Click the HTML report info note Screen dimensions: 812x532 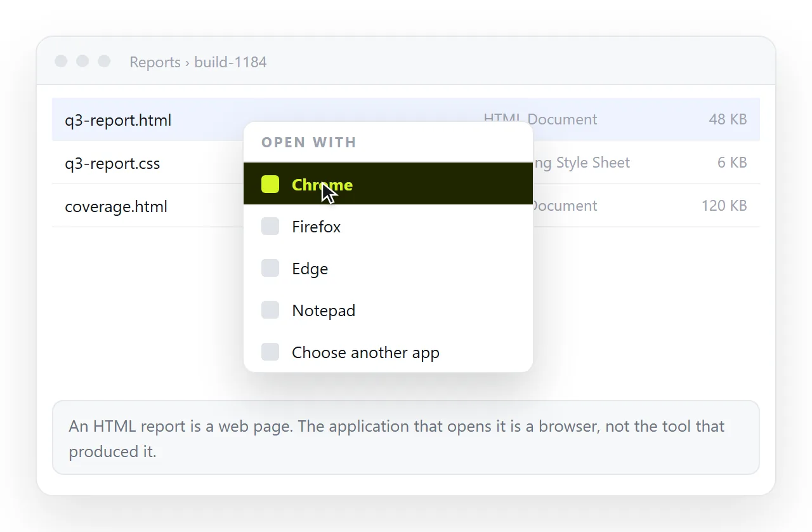405,437
